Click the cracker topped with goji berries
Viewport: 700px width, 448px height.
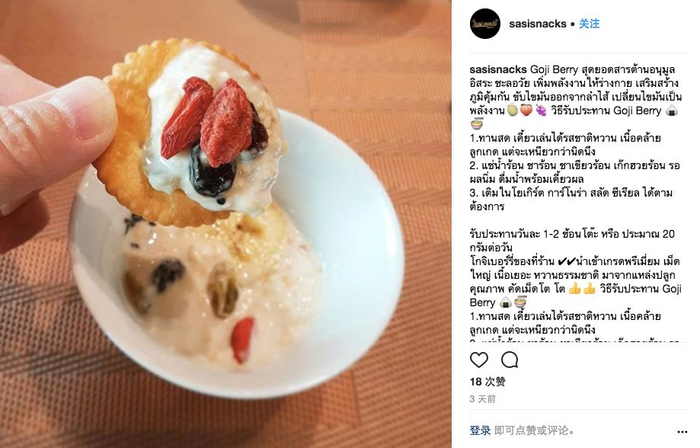point(190,132)
